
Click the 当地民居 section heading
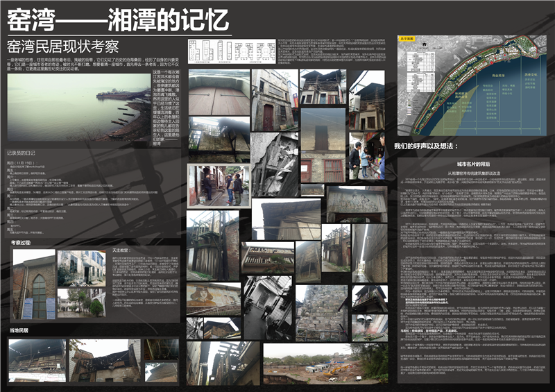(x=19, y=330)
